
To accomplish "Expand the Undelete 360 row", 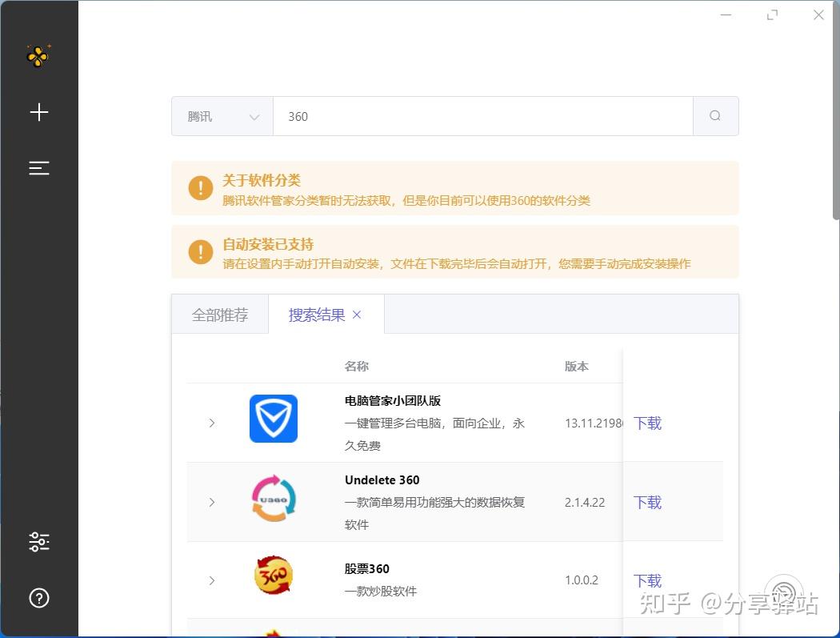I will (x=212, y=503).
